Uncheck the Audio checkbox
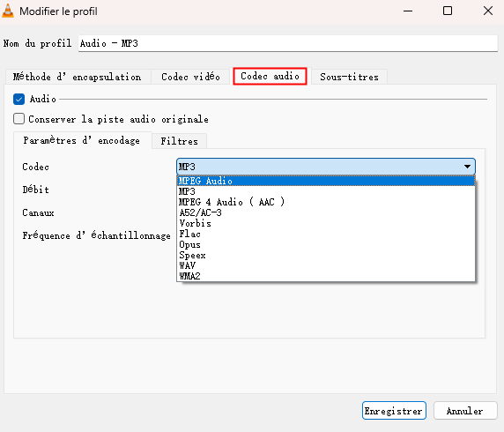Image resolution: width=504 pixels, height=432 pixels. click(x=19, y=99)
